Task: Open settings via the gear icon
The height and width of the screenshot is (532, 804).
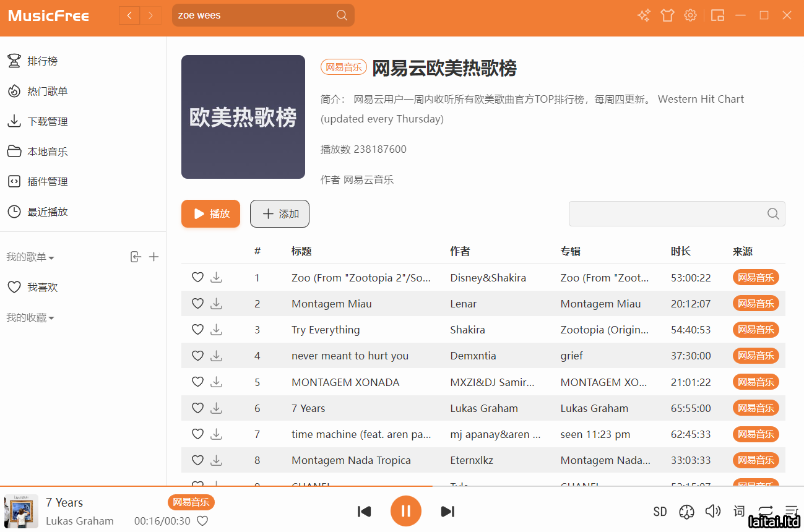Action: pyautogui.click(x=690, y=15)
